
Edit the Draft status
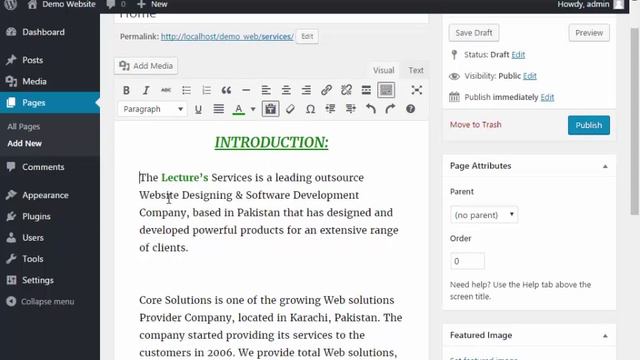click(518, 55)
